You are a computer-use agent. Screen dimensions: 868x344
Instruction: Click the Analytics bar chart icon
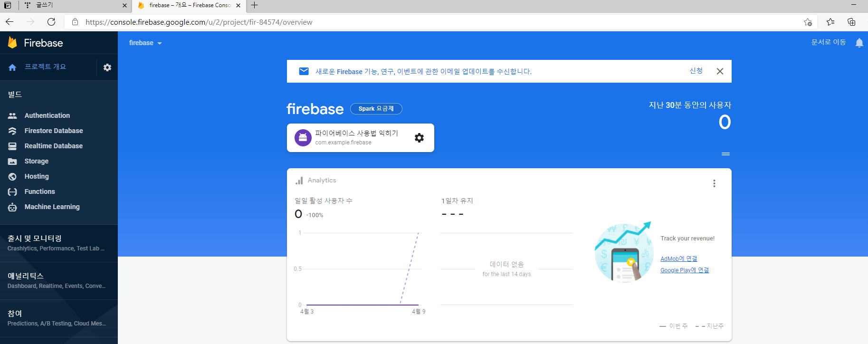tap(299, 181)
